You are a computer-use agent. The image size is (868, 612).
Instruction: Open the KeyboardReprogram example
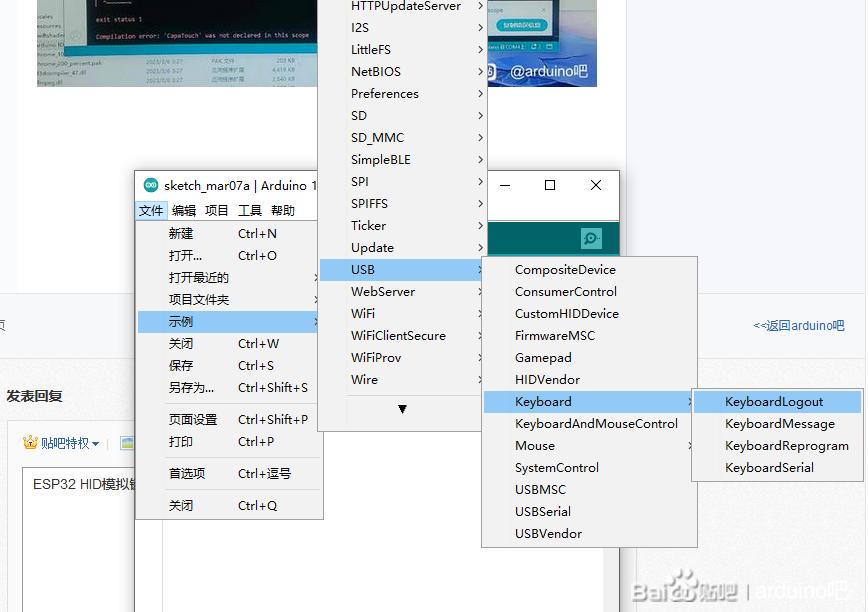[x=777, y=446]
